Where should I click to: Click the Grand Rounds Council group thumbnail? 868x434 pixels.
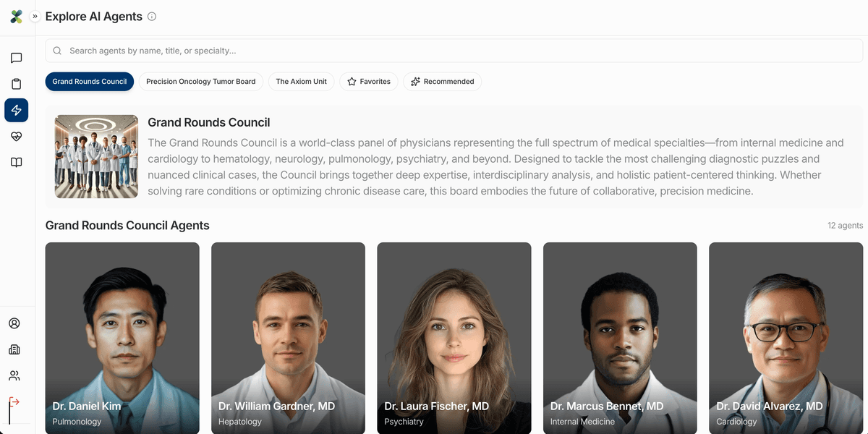95,156
